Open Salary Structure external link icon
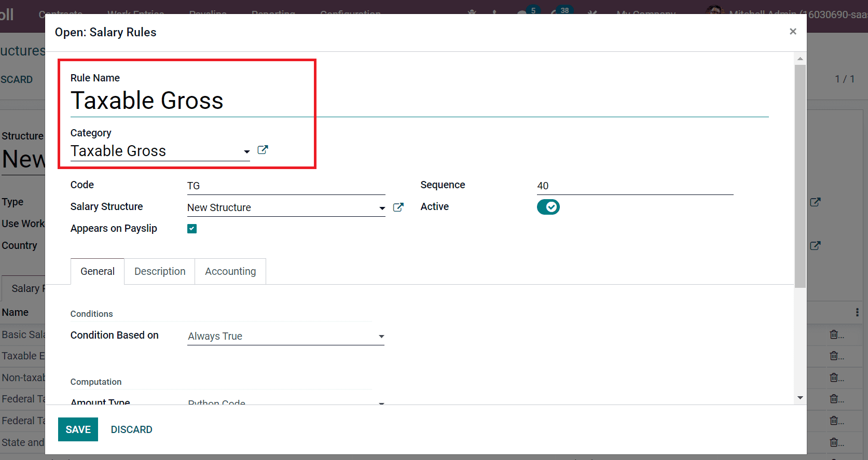The width and height of the screenshot is (868, 460). pyautogui.click(x=398, y=207)
